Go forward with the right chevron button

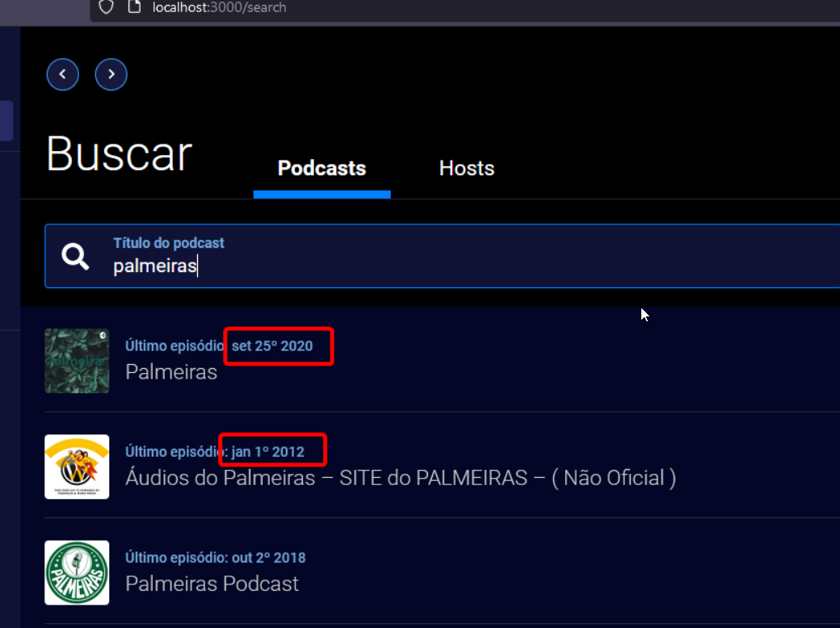111,74
